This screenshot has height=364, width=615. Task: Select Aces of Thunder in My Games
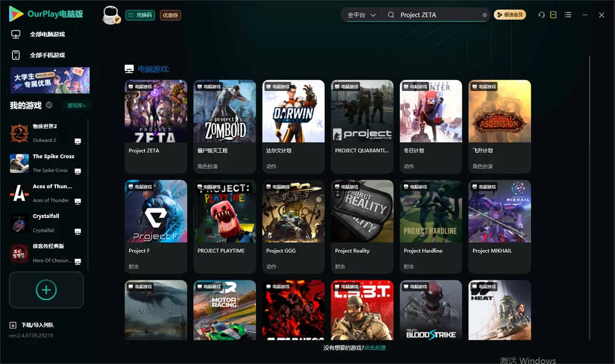[x=46, y=193]
